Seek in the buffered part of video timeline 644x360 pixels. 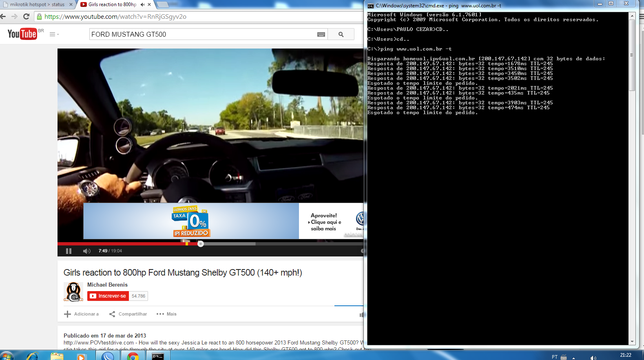pyautogui.click(x=229, y=244)
